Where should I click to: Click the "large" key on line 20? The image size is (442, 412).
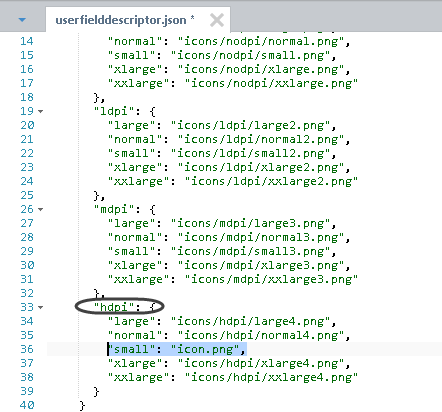click(131, 125)
